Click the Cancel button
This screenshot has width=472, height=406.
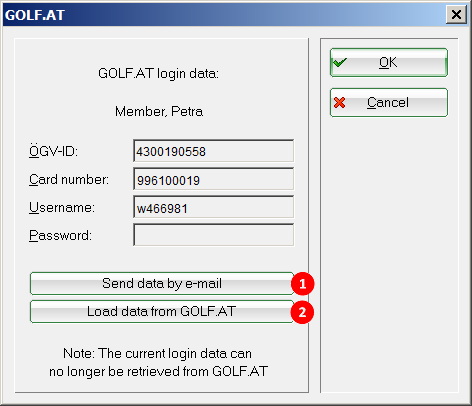[x=389, y=103]
